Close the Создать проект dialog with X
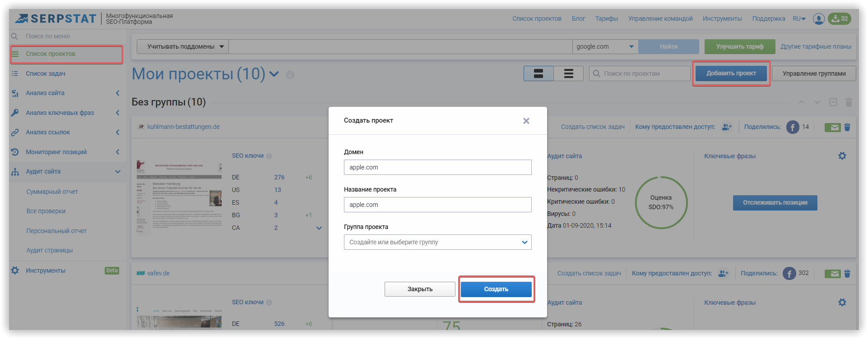Screen dimensions: 868x339 tap(526, 121)
